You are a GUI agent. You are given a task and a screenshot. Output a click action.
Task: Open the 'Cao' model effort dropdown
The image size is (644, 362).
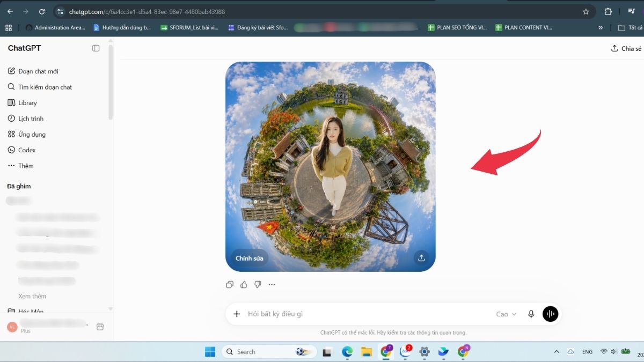(x=506, y=314)
